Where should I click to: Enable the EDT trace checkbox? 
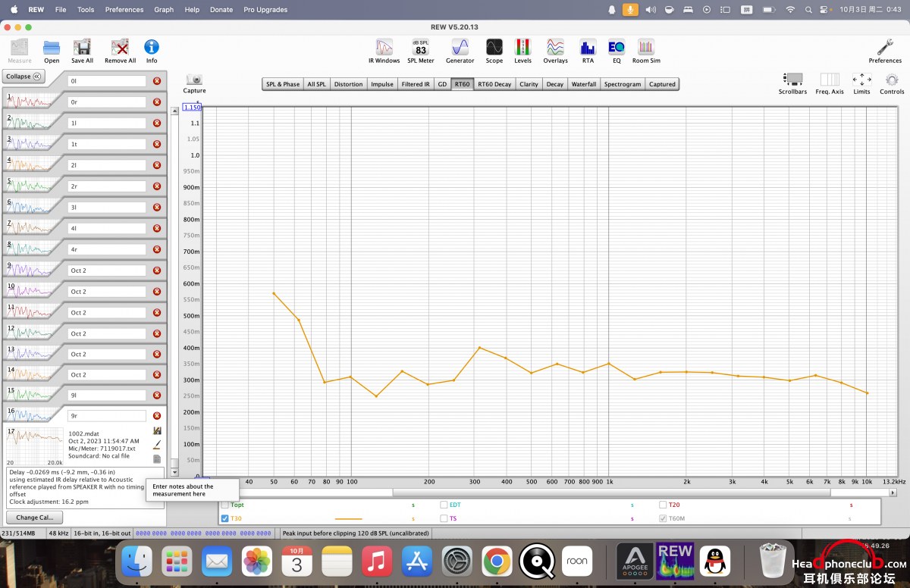[444, 505]
